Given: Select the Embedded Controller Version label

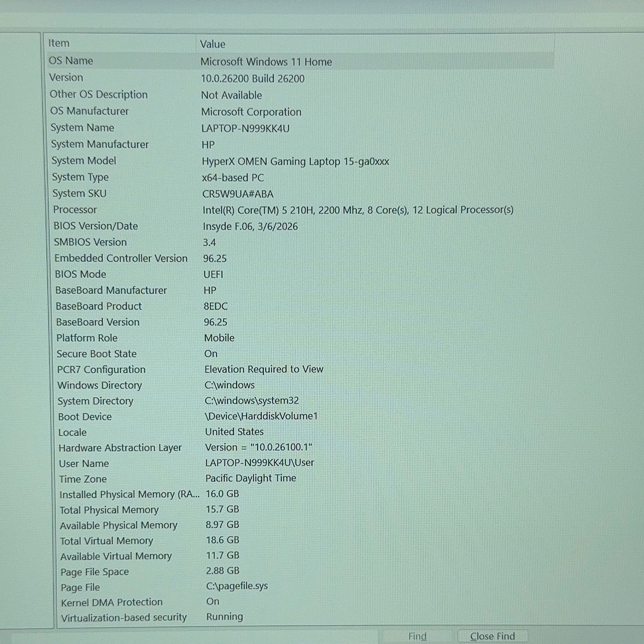Looking at the screenshot, I should (x=121, y=258).
